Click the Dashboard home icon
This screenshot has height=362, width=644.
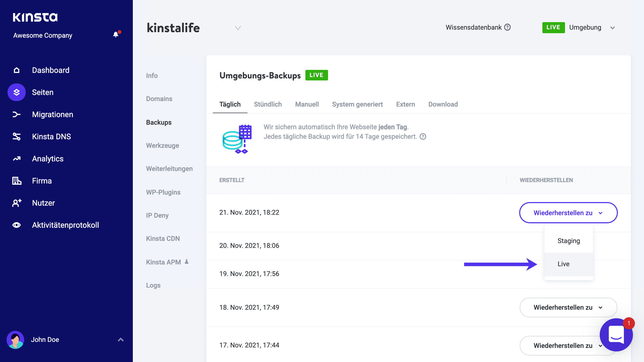tap(17, 70)
